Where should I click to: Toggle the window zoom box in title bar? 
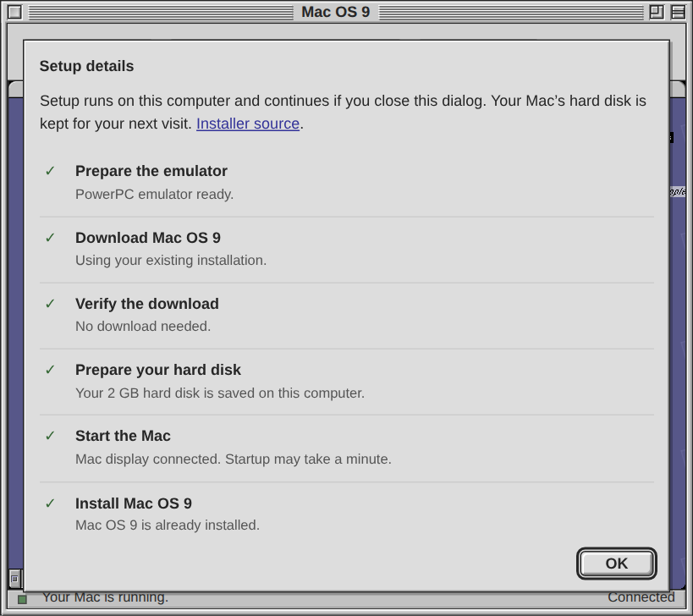point(657,12)
